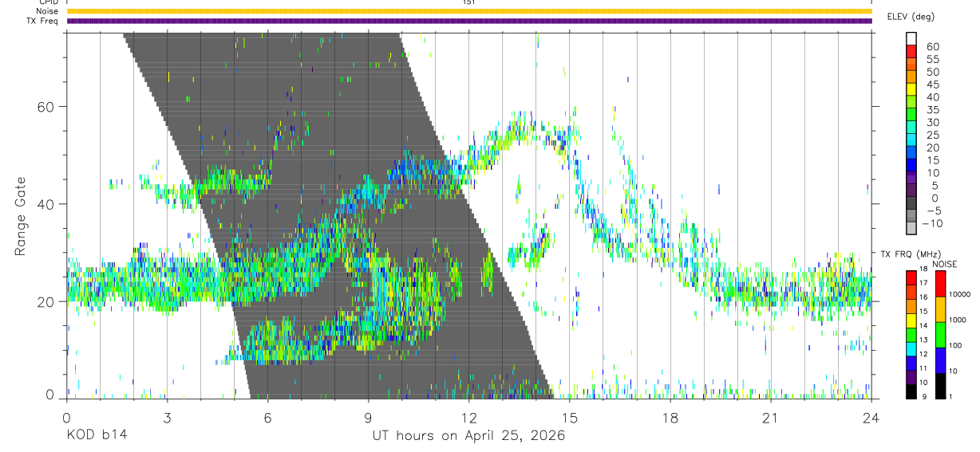980x452 pixels.
Task: Click the '10000' tick on NOISE scale
Action: [x=959, y=295]
